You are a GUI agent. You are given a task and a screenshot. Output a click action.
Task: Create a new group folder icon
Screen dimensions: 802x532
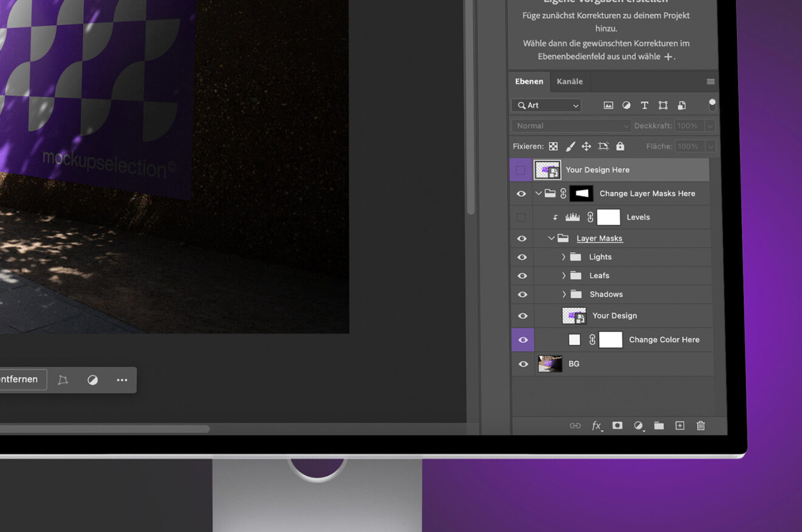[659, 426]
